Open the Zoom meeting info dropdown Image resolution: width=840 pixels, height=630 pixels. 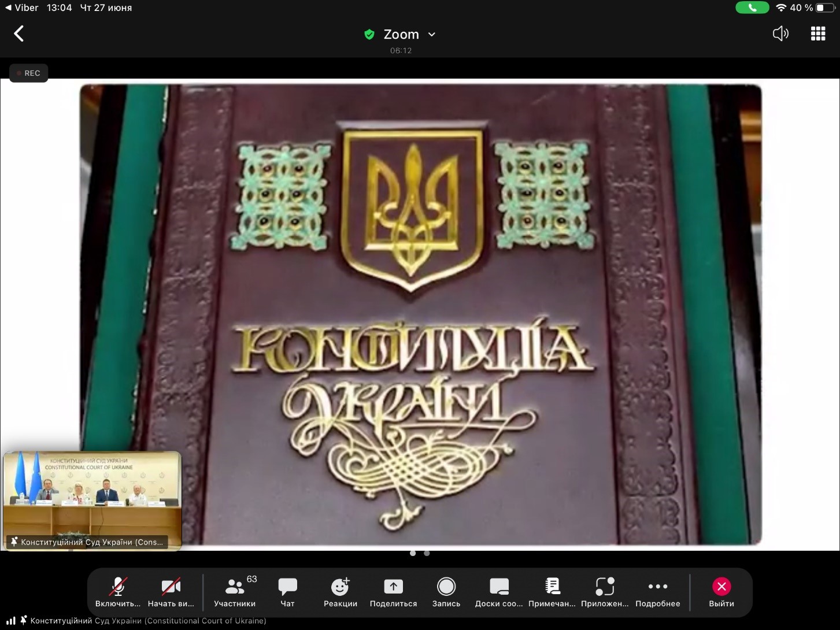pyautogui.click(x=409, y=34)
